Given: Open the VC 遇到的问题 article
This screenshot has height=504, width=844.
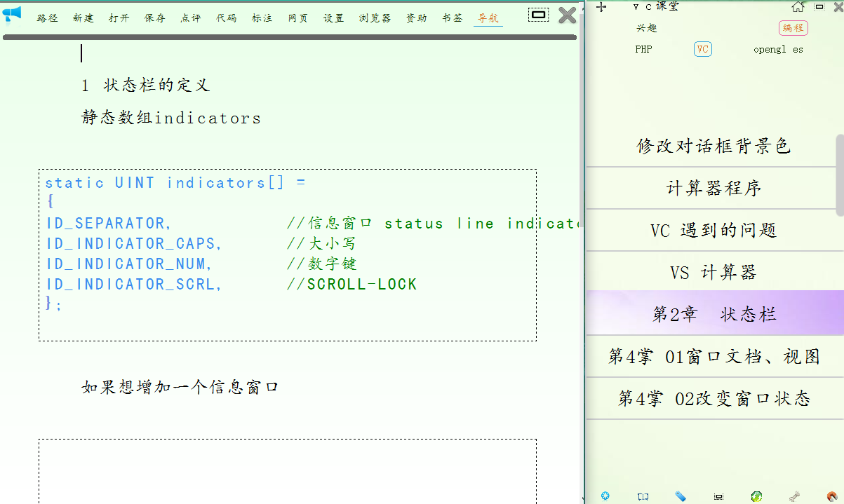Looking at the screenshot, I should [714, 230].
